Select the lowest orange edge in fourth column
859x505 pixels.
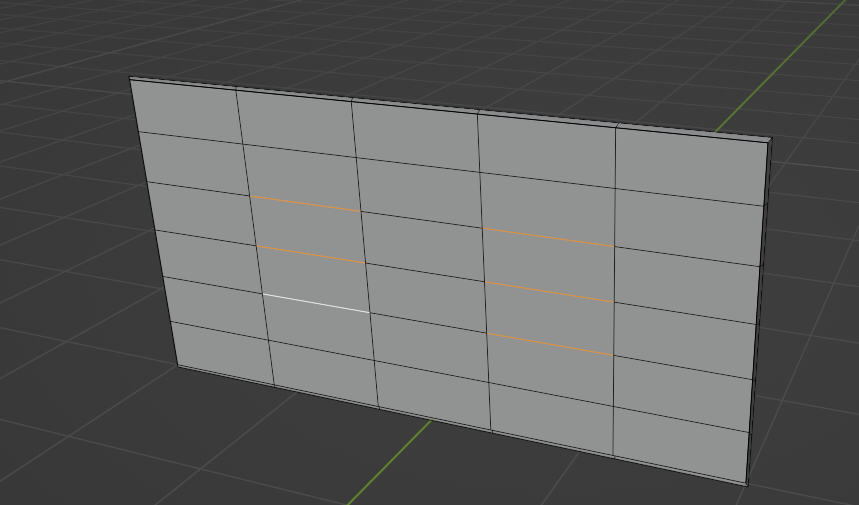coord(550,345)
